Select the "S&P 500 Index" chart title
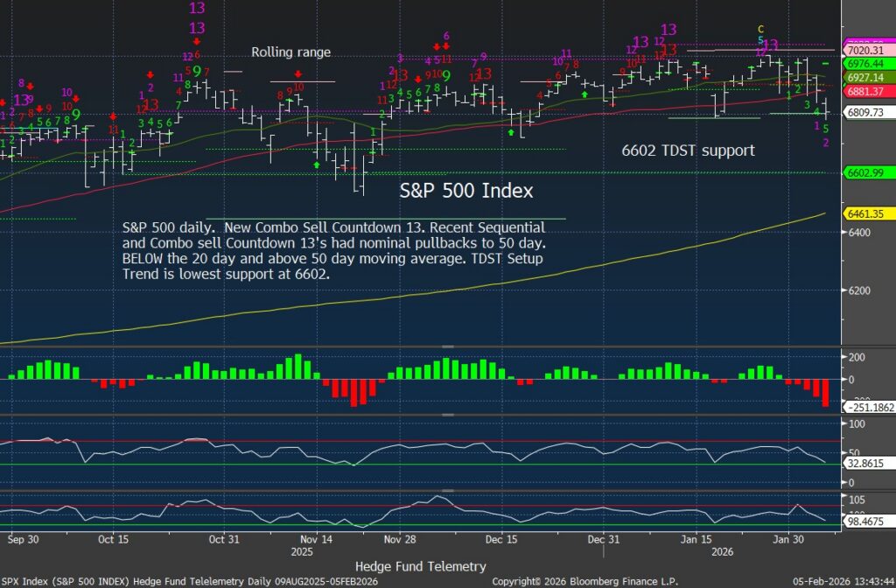The width and height of the screenshot is (896, 588). coord(466,190)
